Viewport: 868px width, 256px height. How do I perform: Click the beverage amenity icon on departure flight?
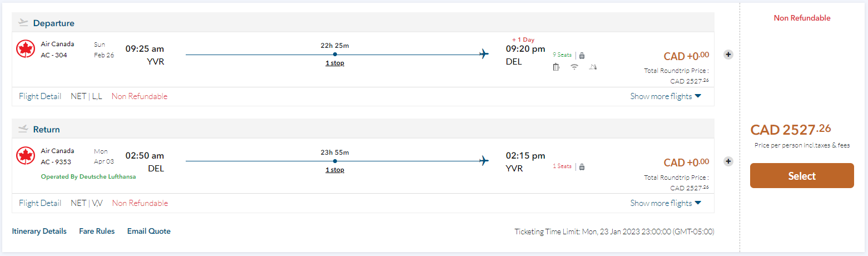[556, 67]
